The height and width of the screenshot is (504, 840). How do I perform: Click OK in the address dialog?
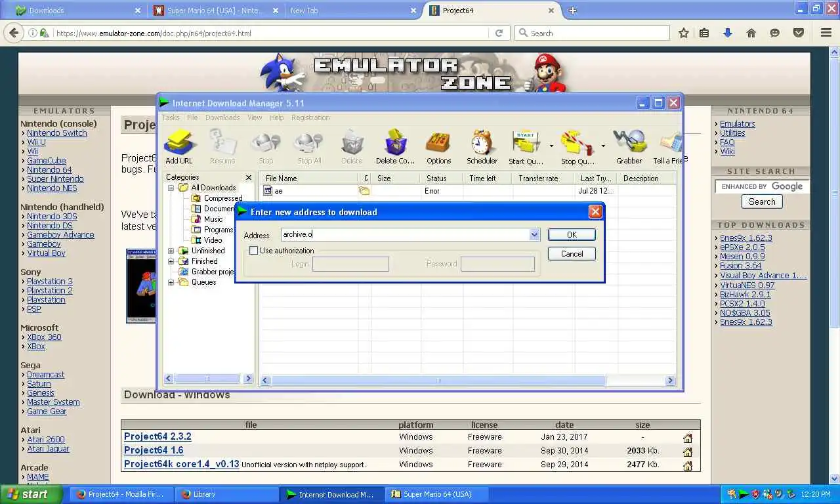pos(572,235)
